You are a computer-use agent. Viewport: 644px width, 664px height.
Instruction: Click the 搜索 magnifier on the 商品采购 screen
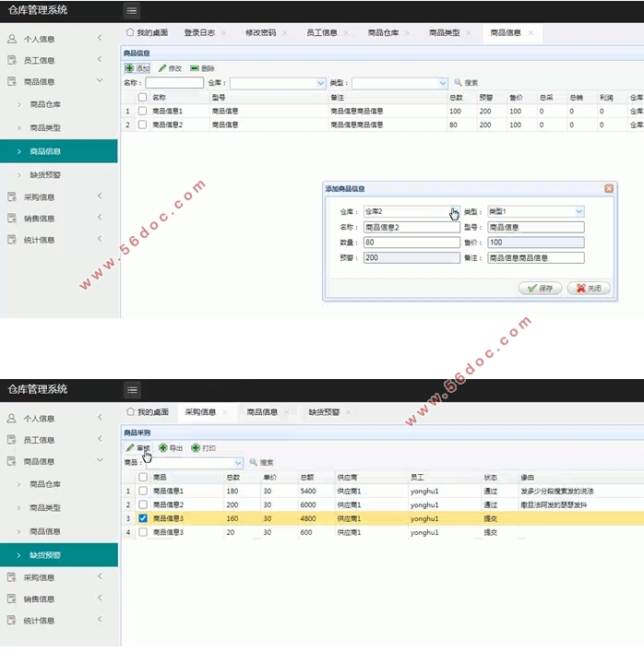pos(254,462)
